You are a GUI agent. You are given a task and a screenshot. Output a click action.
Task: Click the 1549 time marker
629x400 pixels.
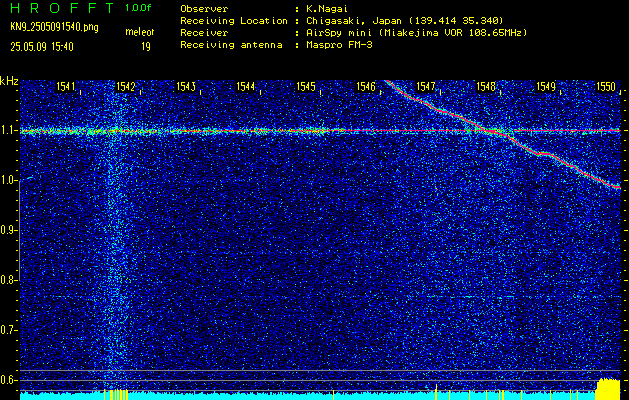546,86
